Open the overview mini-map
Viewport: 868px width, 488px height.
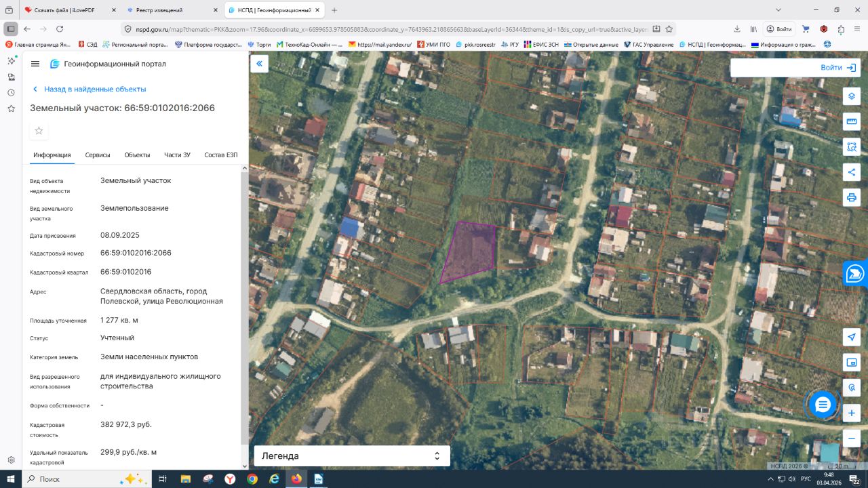coord(852,363)
